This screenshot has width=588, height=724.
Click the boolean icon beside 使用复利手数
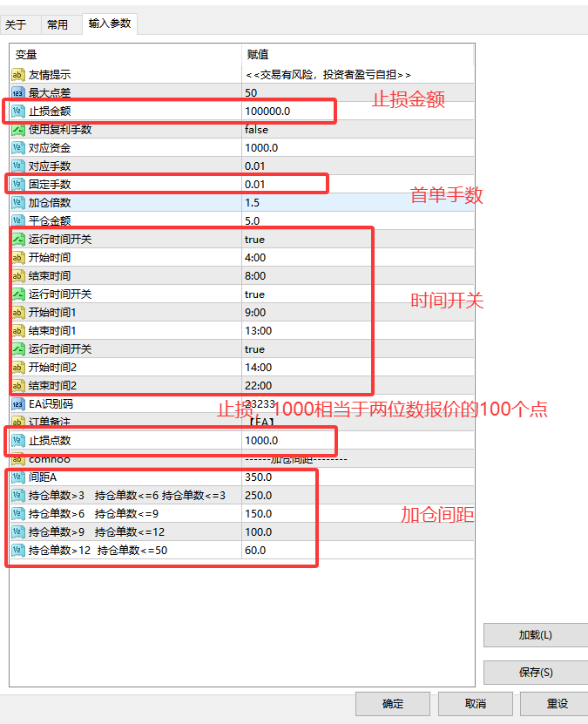point(17,130)
